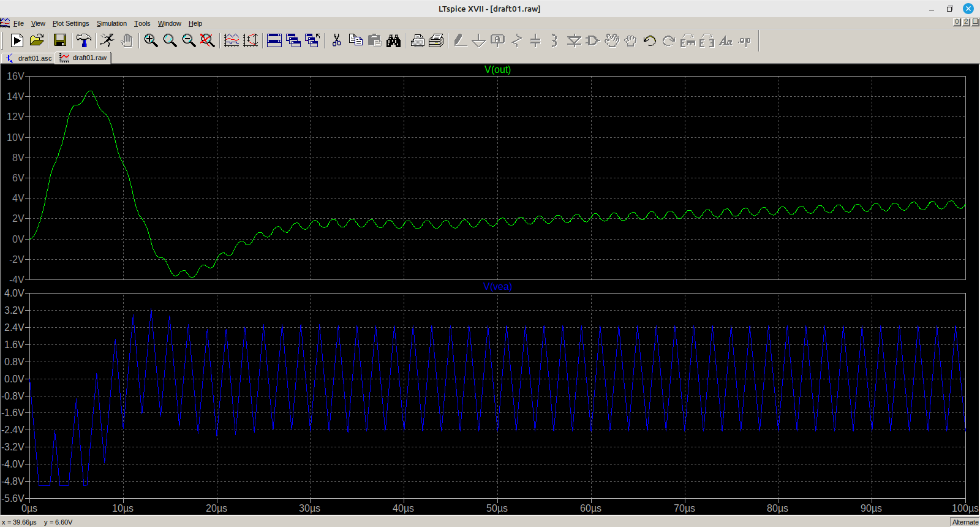Click the Rotate icon

click(688, 40)
